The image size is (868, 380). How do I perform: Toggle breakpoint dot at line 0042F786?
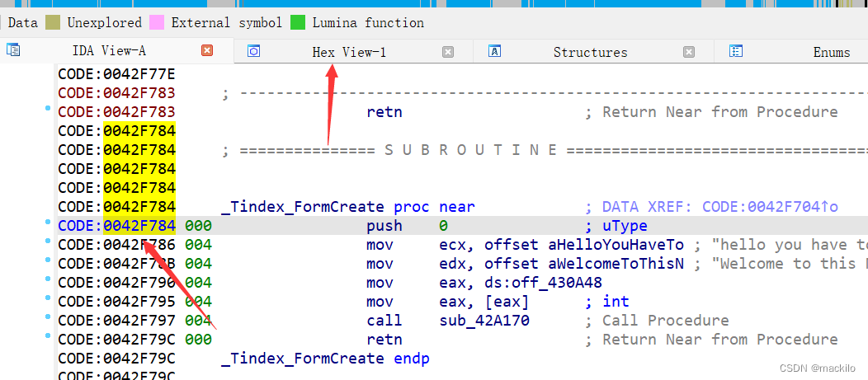tap(48, 242)
